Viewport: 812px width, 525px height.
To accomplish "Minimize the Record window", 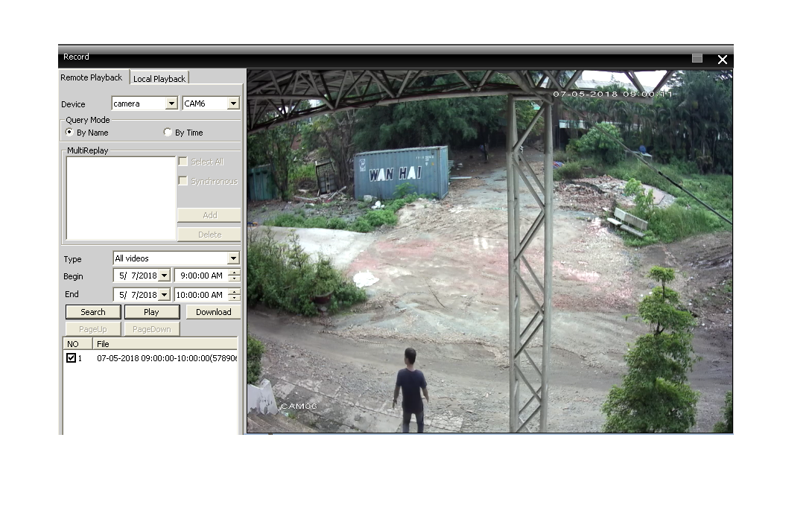I will [x=697, y=58].
